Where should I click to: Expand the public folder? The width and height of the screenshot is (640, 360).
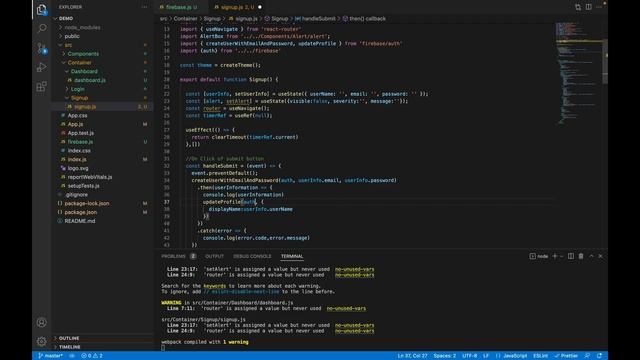click(72, 36)
